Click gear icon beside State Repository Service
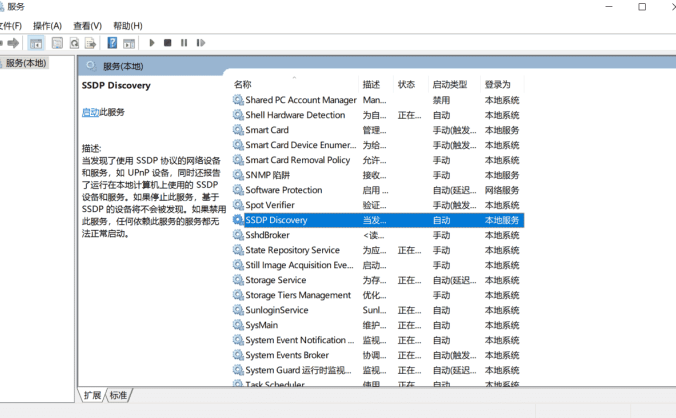Image resolution: width=676 pixels, height=418 pixels. (x=238, y=250)
